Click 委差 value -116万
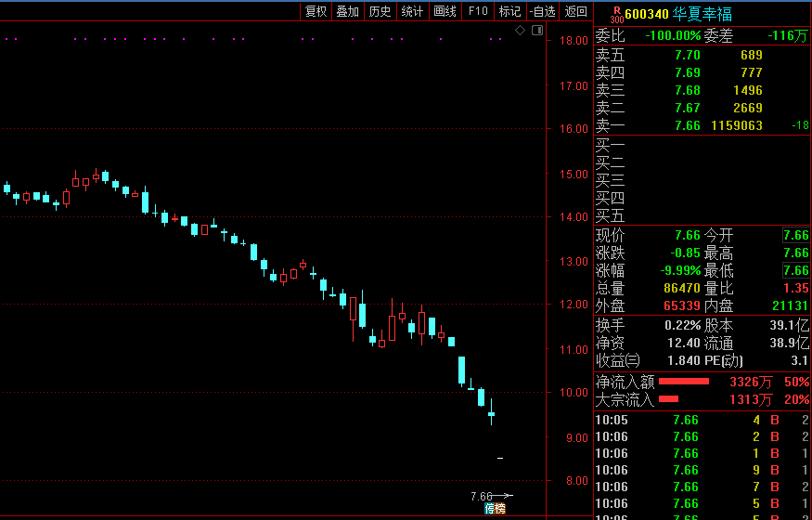Image resolution: width=812 pixels, height=520 pixels. (x=787, y=36)
